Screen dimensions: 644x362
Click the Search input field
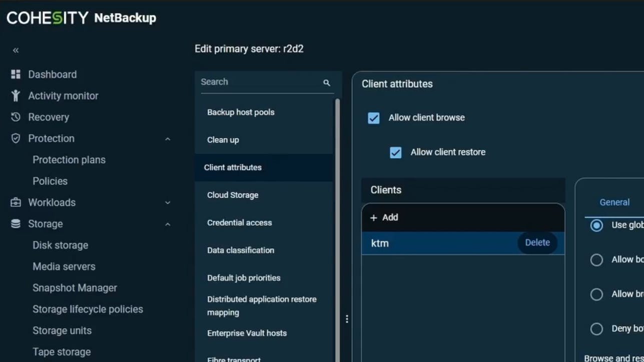click(x=258, y=82)
